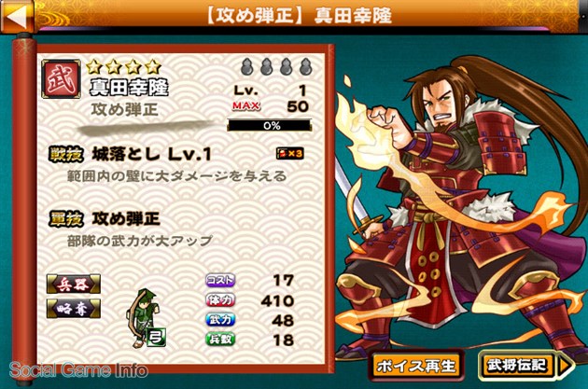Tap the green archer soldier unit icon
Screen dimensions: 588x389
click(143, 316)
